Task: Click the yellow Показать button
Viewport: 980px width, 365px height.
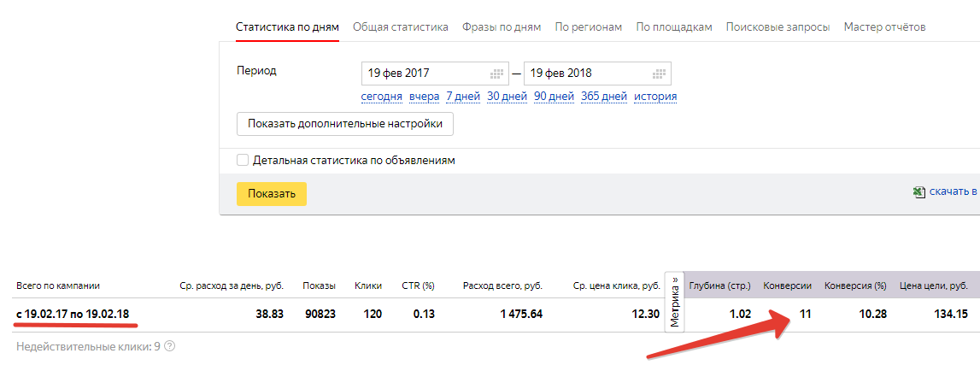Action: tap(271, 194)
